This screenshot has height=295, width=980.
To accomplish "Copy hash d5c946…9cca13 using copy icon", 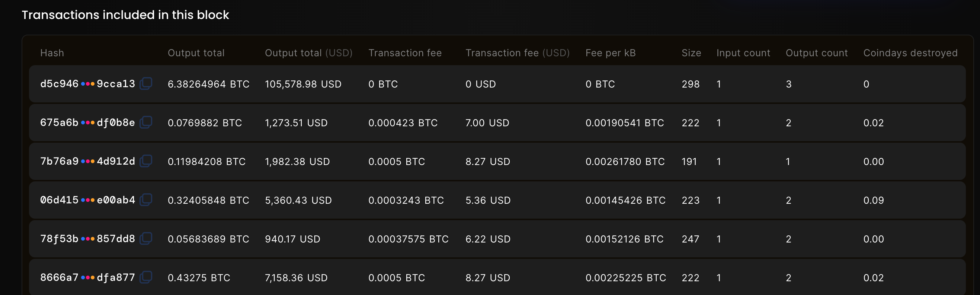I will coord(146,83).
